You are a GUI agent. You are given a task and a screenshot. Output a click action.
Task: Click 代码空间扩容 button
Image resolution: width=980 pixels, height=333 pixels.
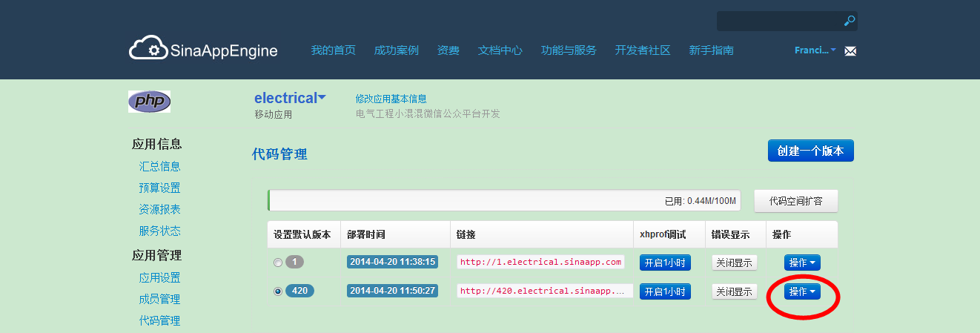click(796, 201)
